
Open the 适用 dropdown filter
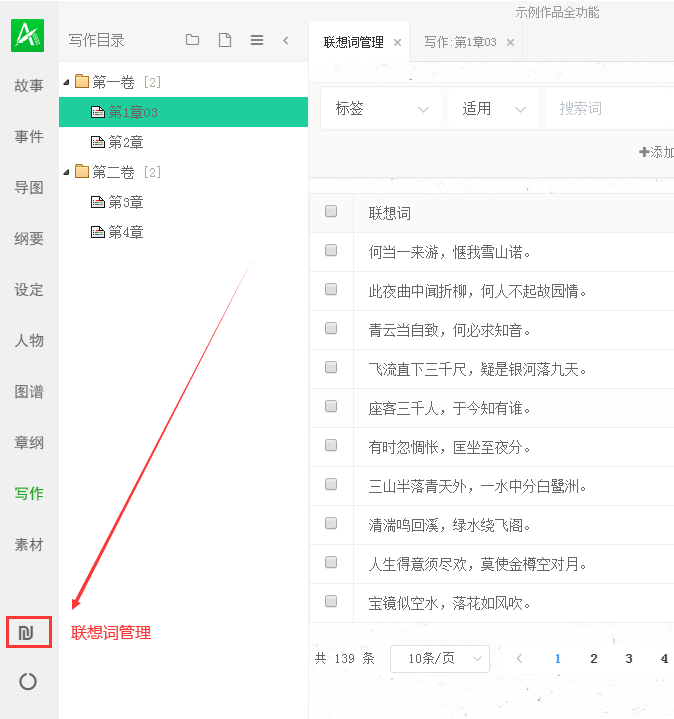[x=493, y=109]
